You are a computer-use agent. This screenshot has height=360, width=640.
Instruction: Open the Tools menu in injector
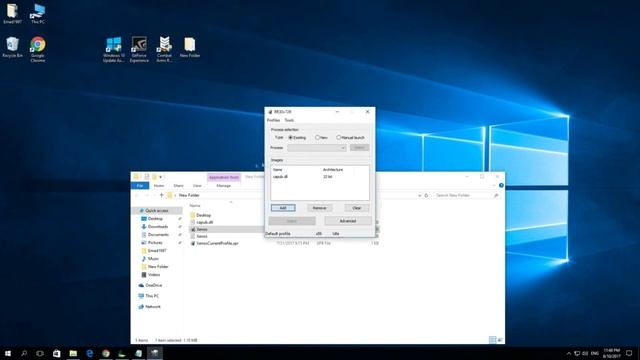coord(289,120)
